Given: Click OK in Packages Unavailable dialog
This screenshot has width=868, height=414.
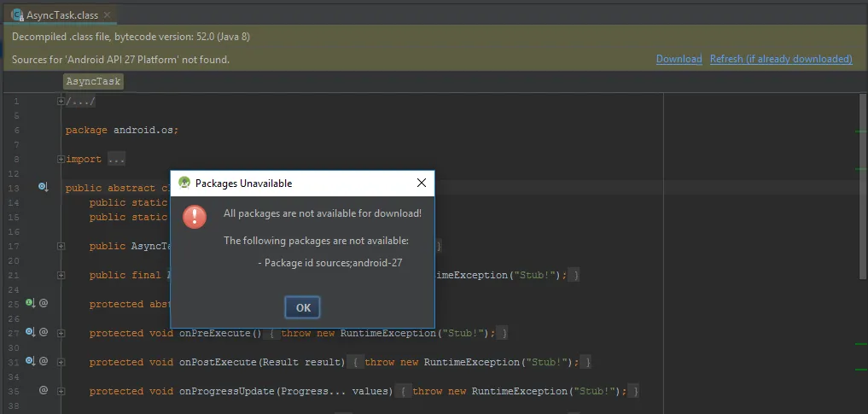Looking at the screenshot, I should click(302, 308).
